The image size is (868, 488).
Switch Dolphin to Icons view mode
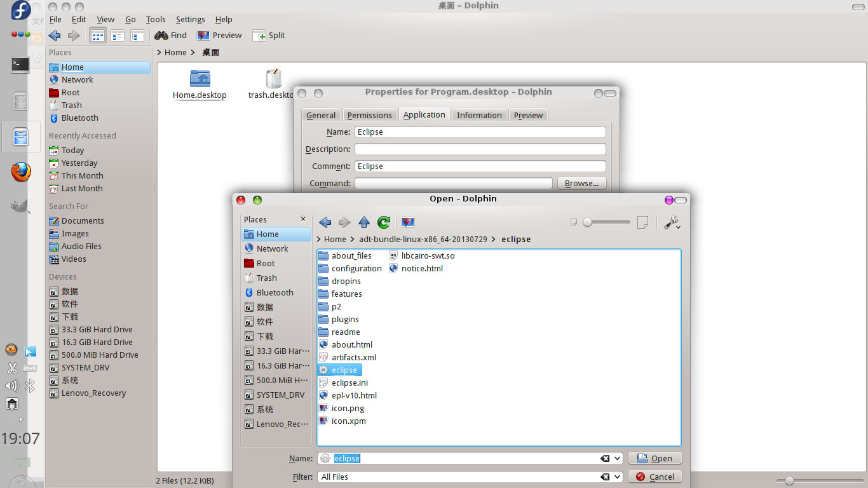(x=97, y=36)
